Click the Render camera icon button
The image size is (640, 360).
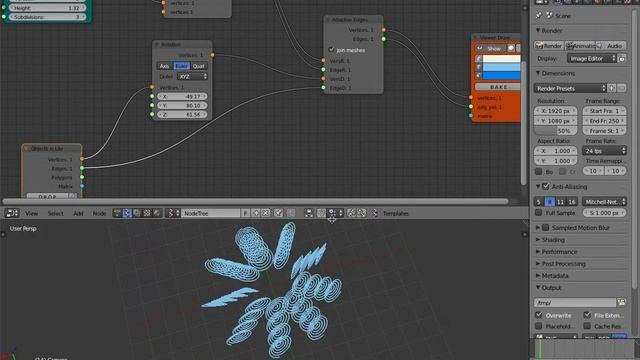pos(549,46)
